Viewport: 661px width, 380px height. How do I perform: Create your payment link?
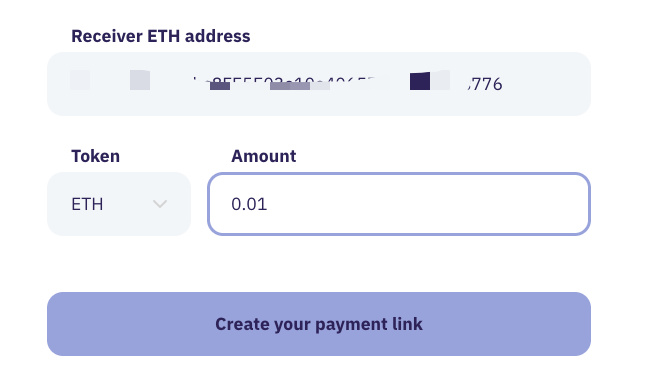click(319, 324)
